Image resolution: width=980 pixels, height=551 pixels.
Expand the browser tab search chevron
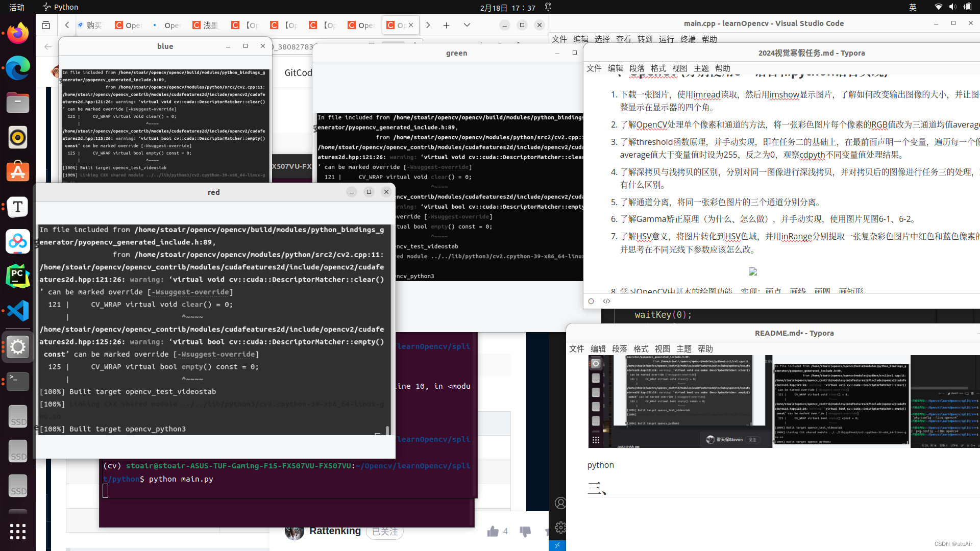(467, 25)
